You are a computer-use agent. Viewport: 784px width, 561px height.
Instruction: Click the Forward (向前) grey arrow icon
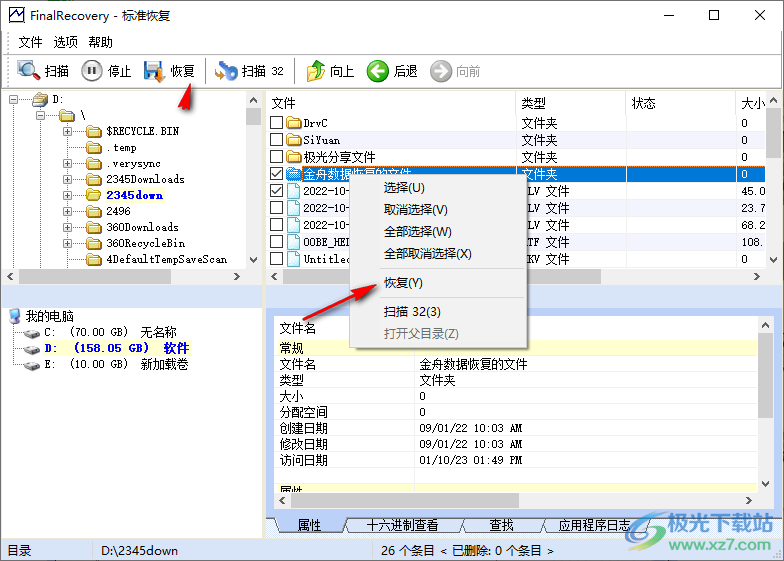click(440, 71)
